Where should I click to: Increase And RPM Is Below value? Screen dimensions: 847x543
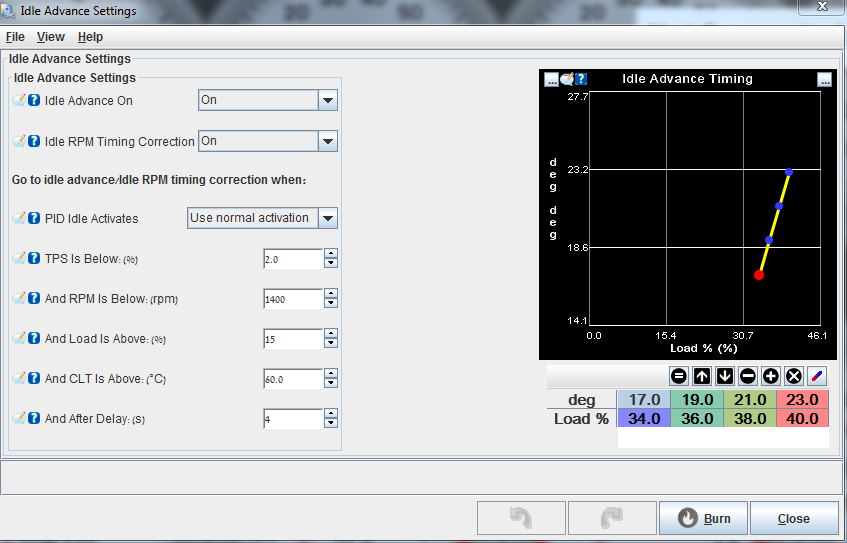tap(331, 294)
